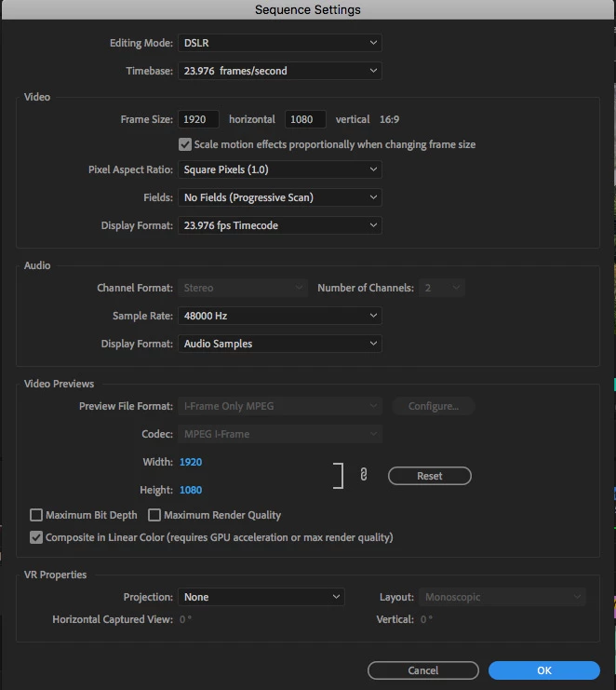This screenshot has height=690, width=616.
Task: Click the Number of Channels dropdown
Action: 441,288
